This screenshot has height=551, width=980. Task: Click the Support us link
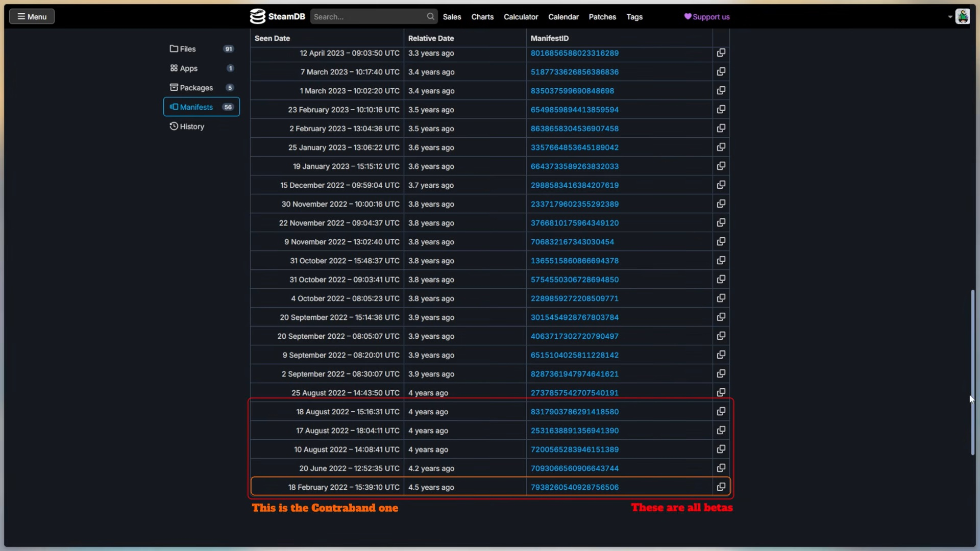tap(707, 17)
